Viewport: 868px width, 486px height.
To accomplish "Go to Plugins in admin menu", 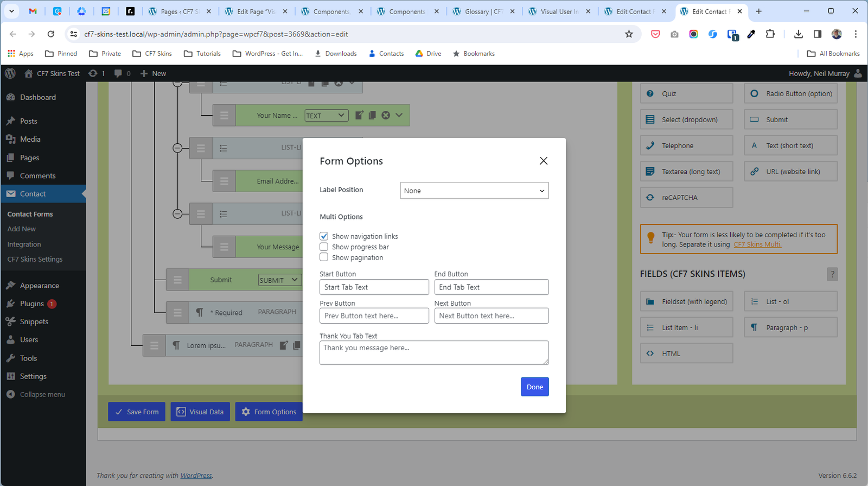I will 31,304.
